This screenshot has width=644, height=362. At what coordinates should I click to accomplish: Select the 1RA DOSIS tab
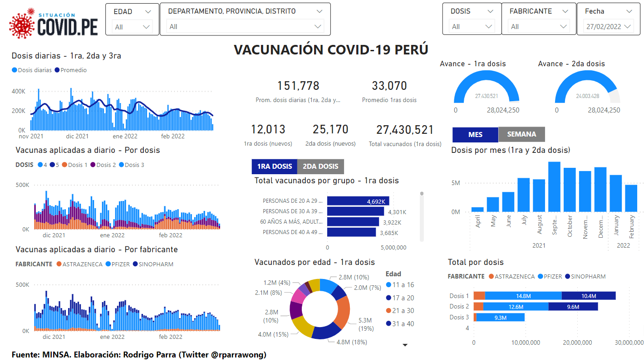click(275, 166)
